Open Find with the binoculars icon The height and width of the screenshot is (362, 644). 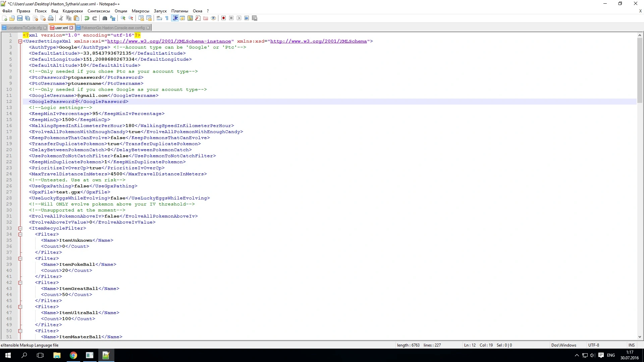pos(105,18)
